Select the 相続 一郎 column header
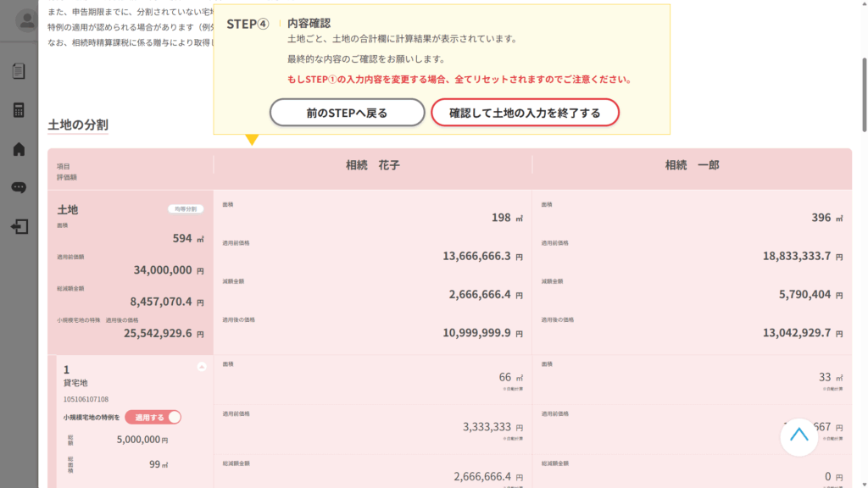The width and height of the screenshot is (868, 488). tap(692, 165)
